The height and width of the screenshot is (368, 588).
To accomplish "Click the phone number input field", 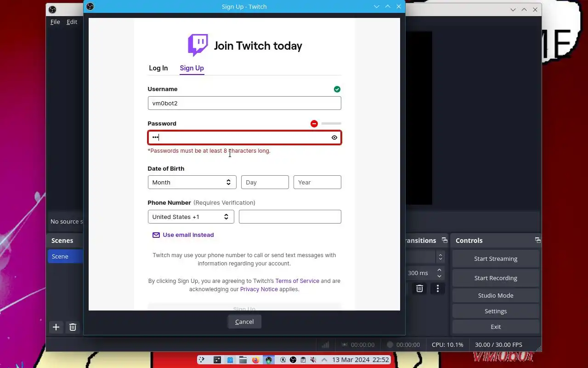I will pos(290,217).
